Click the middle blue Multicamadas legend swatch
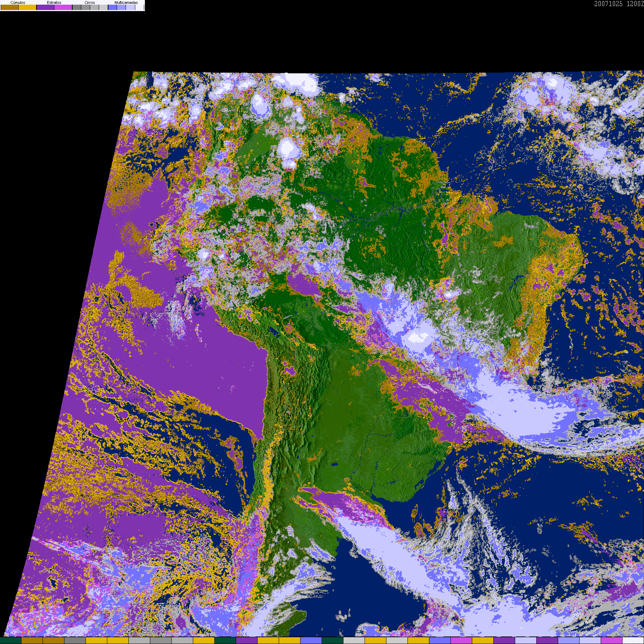 pyautogui.click(x=121, y=7)
